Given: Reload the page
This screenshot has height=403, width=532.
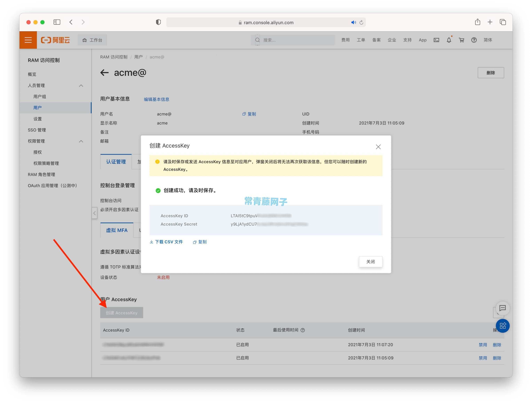Looking at the screenshot, I should click(361, 22).
